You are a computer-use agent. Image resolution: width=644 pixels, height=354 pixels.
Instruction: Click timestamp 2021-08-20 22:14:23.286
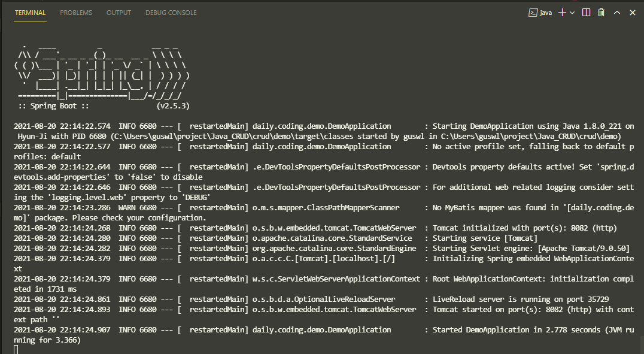click(x=62, y=208)
